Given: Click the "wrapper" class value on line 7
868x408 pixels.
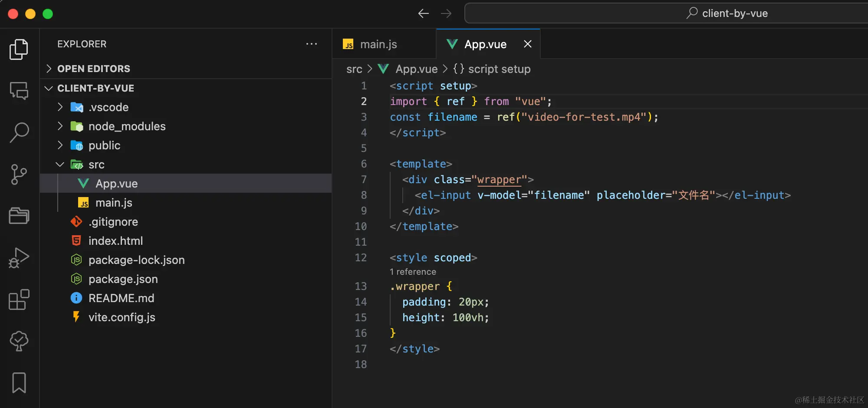Looking at the screenshot, I should 499,180.
